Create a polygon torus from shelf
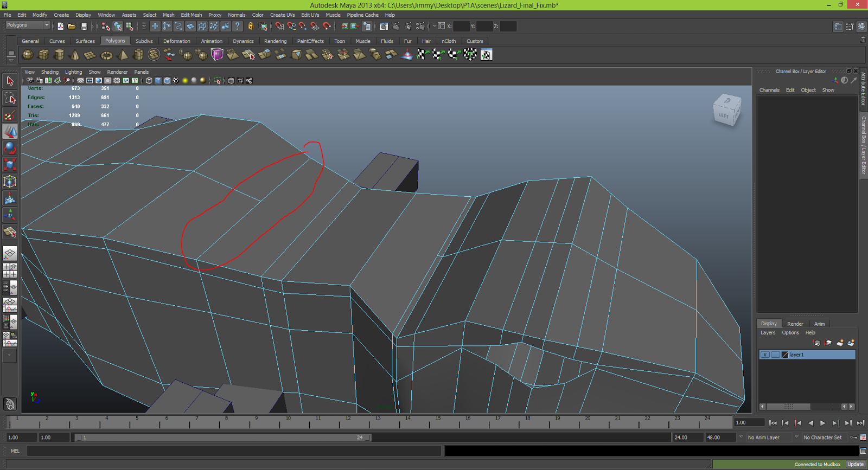The height and width of the screenshot is (470, 868). [106, 54]
